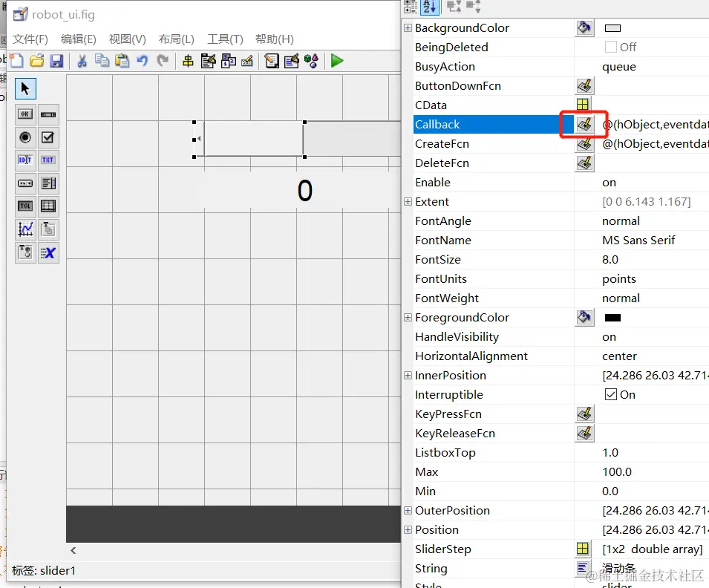Save the robot_ui figure with the disk icon
709x588 pixels.
point(56,61)
